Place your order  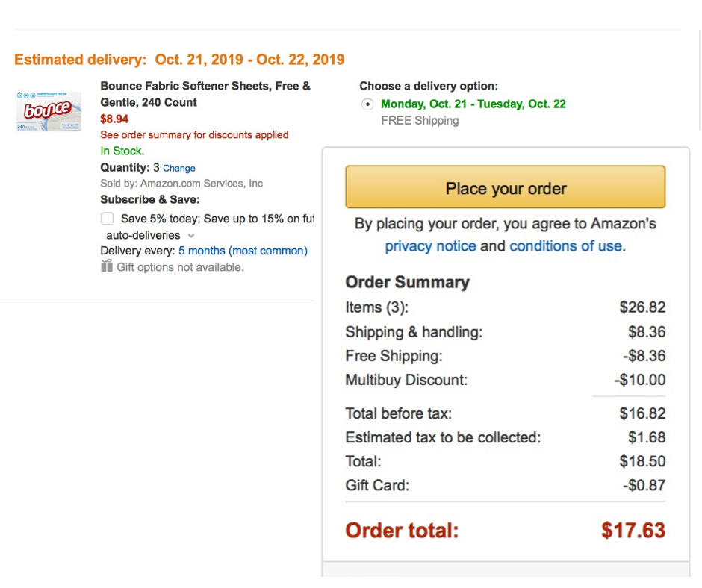click(506, 187)
